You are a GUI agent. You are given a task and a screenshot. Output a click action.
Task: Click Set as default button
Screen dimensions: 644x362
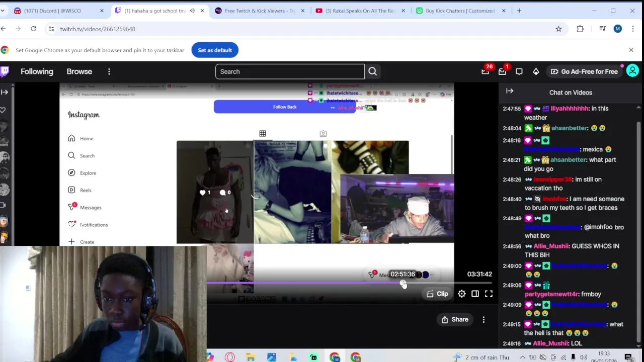pos(215,50)
